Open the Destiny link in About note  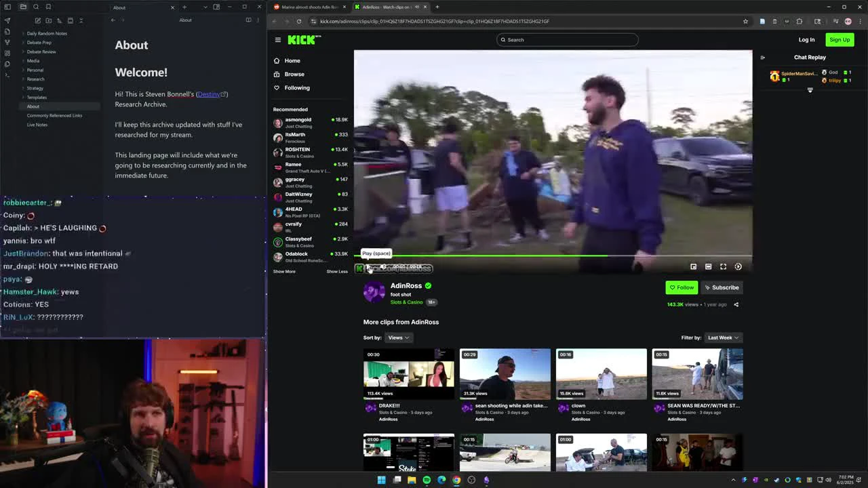coord(211,94)
